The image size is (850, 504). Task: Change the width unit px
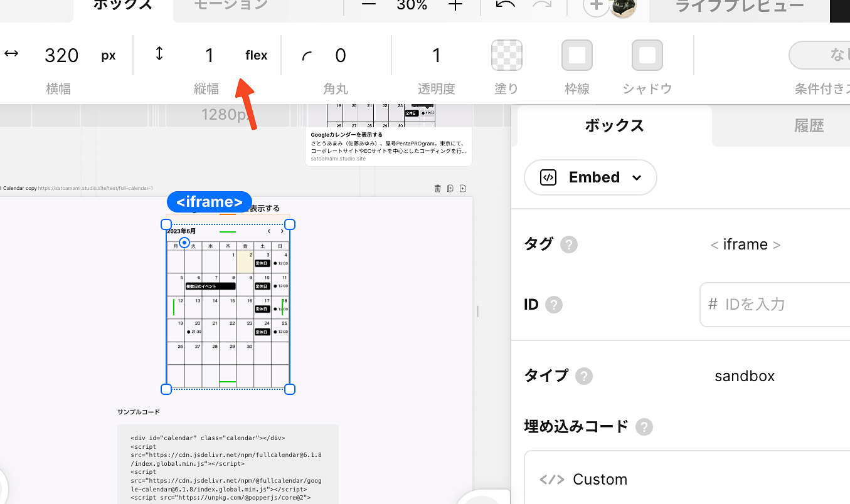click(x=109, y=56)
